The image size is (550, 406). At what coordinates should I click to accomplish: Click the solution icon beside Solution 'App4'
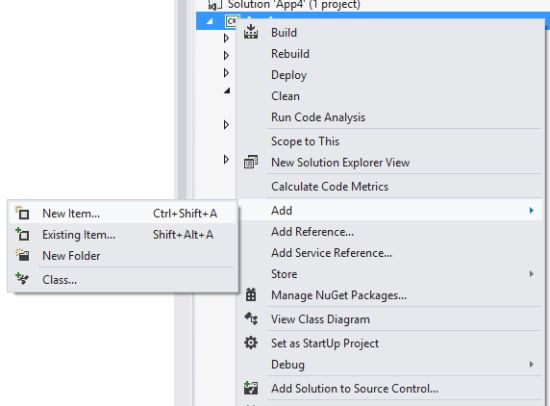(x=215, y=5)
